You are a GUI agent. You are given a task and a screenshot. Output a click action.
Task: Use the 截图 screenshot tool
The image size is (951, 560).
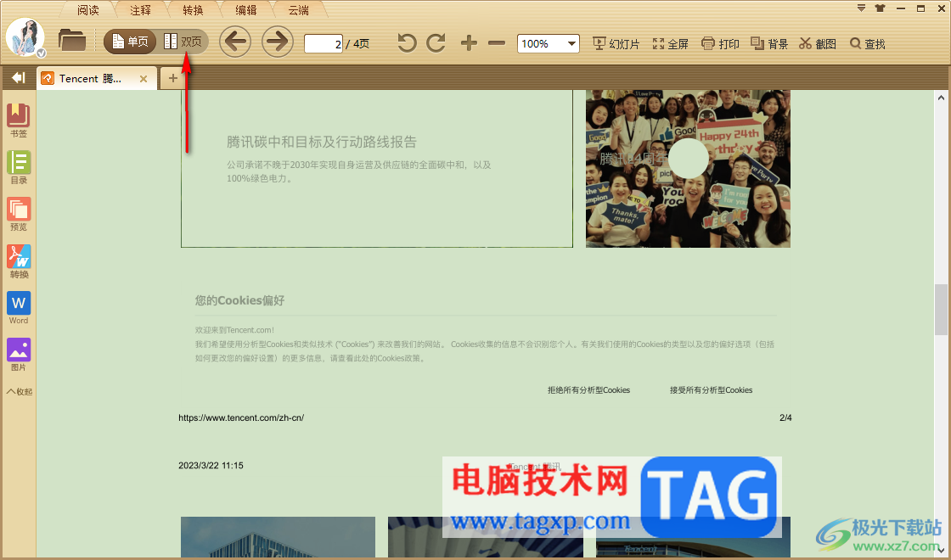[x=818, y=43]
